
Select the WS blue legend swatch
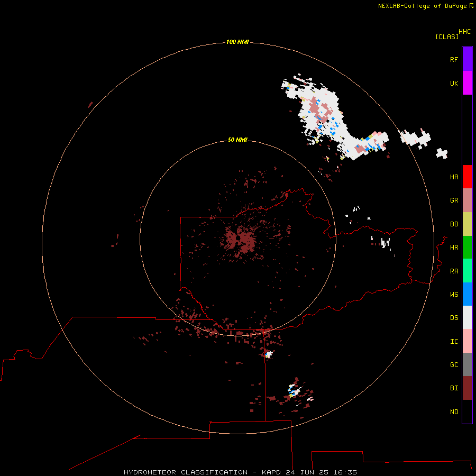pos(467,294)
